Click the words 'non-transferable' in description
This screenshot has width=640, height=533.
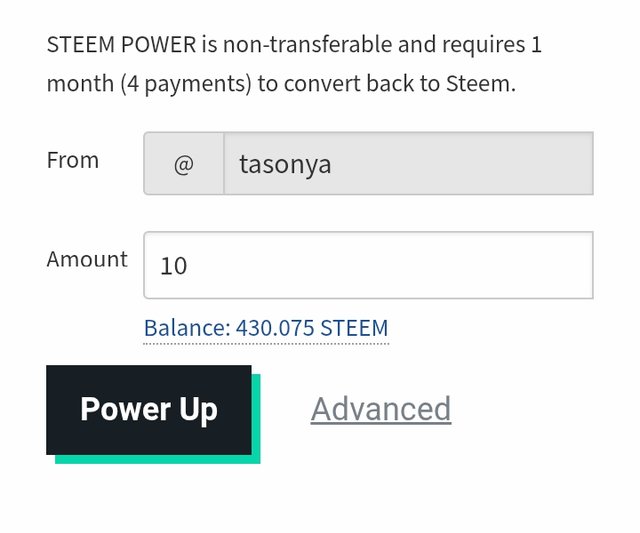(307, 44)
